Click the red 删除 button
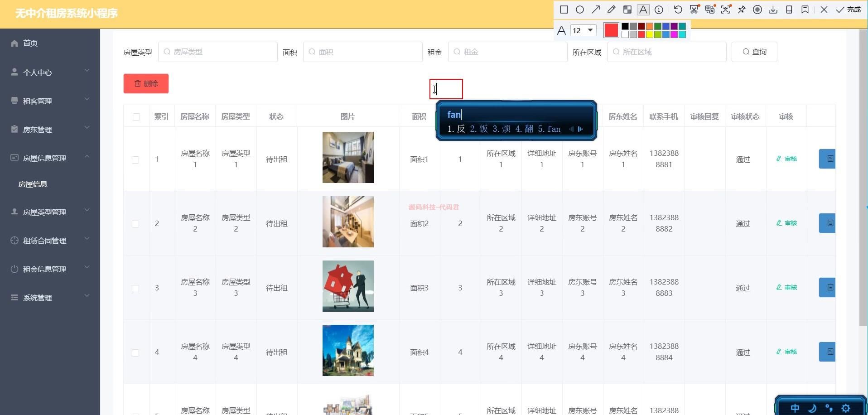 click(x=146, y=83)
